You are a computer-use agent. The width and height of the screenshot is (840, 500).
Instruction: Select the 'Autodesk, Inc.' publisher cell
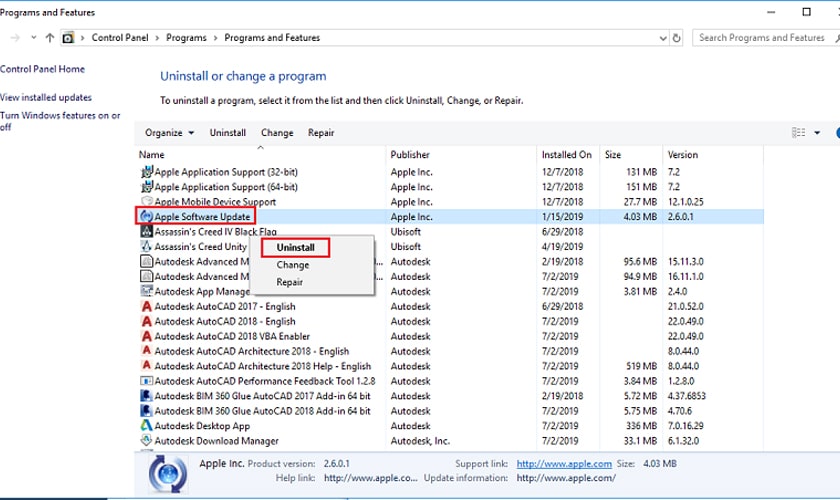pos(420,441)
